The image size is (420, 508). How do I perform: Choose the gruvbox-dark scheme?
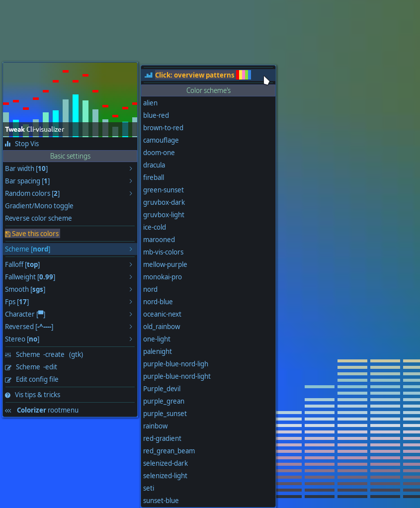pyautogui.click(x=164, y=202)
